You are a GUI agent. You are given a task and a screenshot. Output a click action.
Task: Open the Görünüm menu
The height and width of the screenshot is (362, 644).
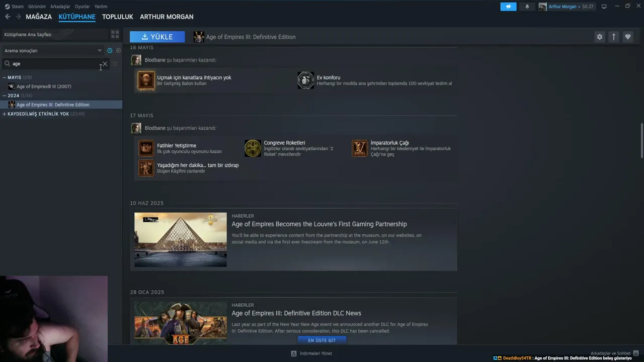pos(37,7)
